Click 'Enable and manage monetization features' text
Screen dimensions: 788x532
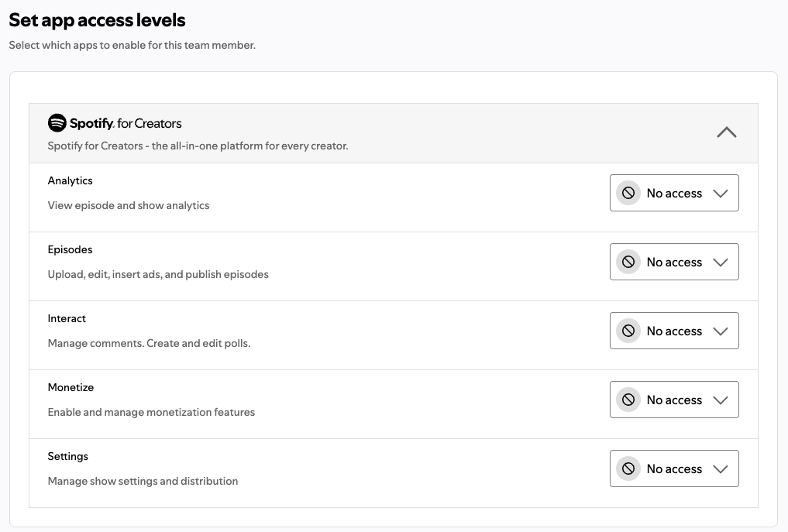click(x=151, y=412)
